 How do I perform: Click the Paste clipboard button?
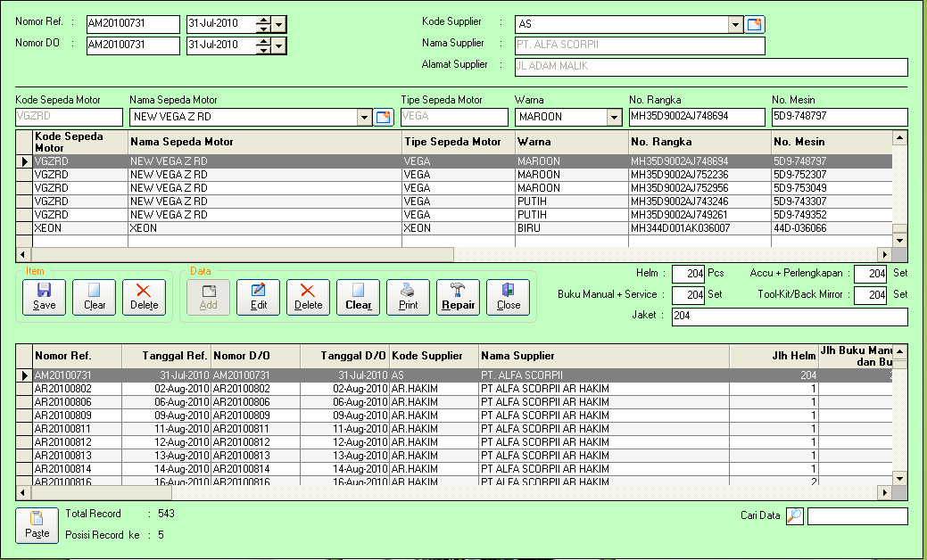(37, 524)
